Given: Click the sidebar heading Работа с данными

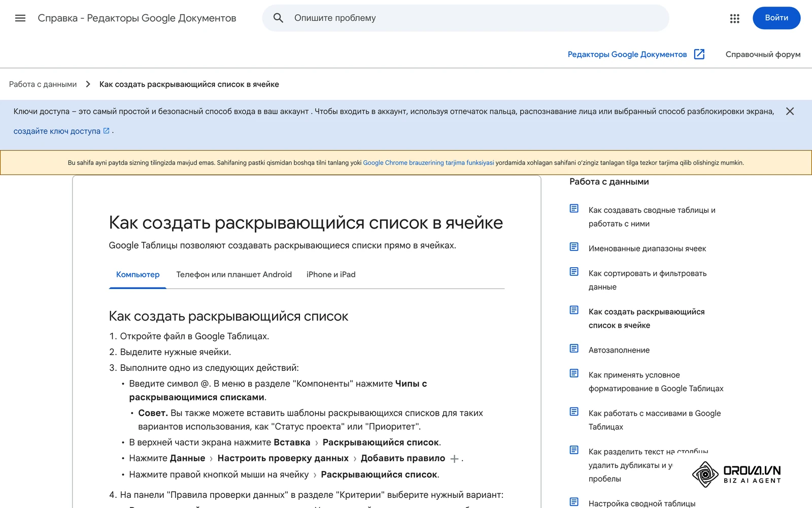Looking at the screenshot, I should (609, 182).
